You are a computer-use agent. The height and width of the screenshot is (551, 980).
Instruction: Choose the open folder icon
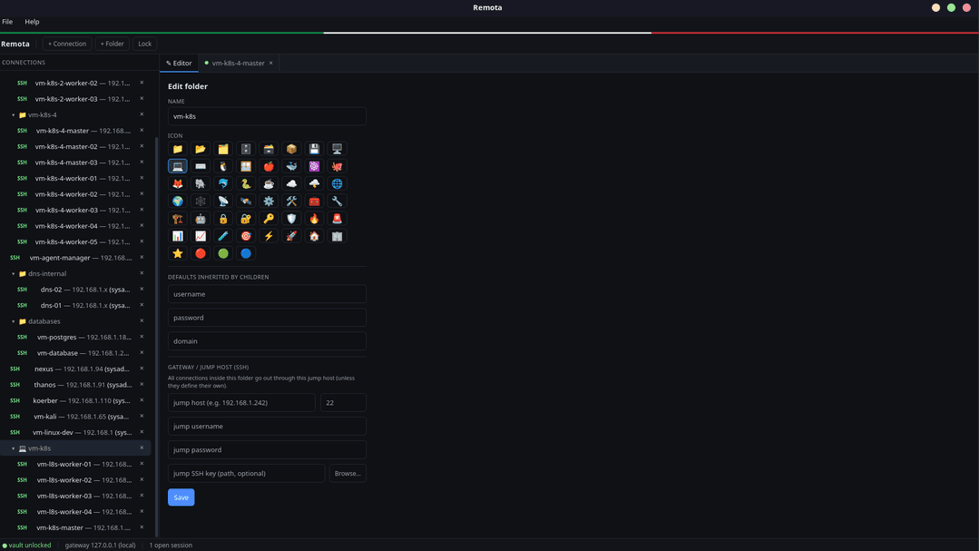tap(200, 149)
